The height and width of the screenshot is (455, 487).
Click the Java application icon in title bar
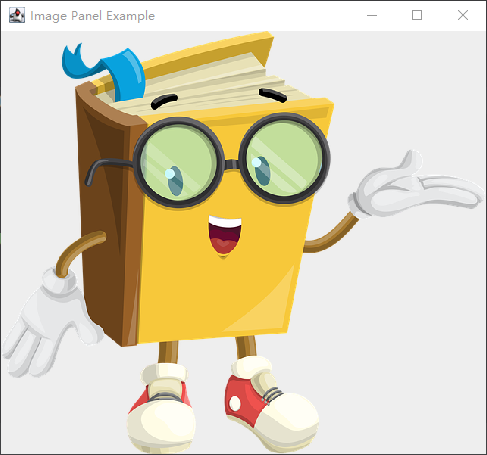point(17,15)
